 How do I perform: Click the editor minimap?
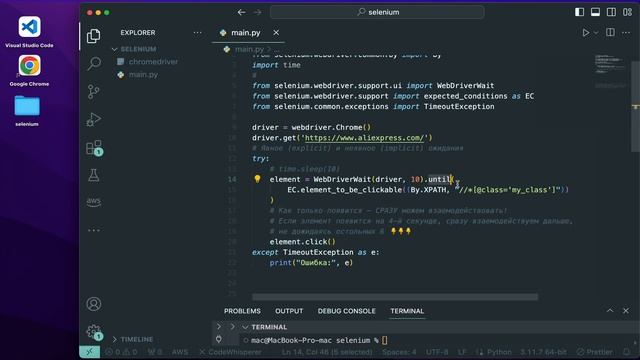coord(610,70)
